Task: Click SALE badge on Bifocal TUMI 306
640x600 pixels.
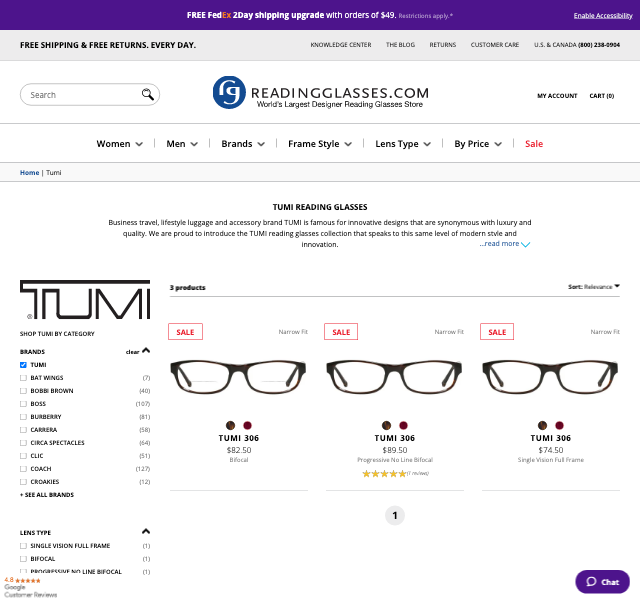Action: click(x=185, y=332)
